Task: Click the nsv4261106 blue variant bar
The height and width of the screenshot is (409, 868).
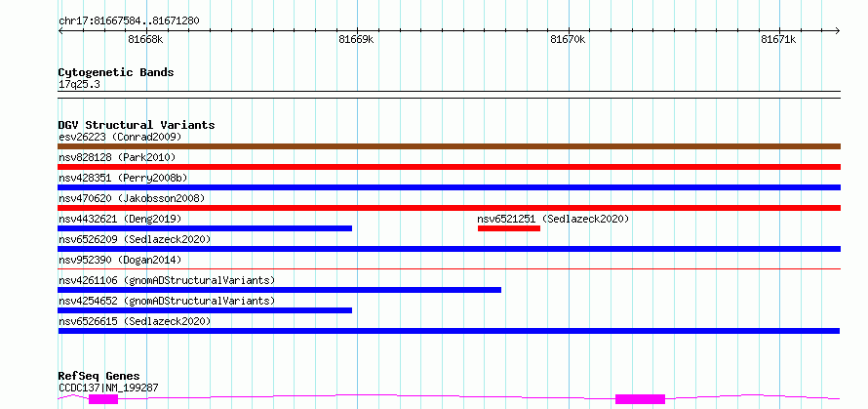Action: [280, 290]
